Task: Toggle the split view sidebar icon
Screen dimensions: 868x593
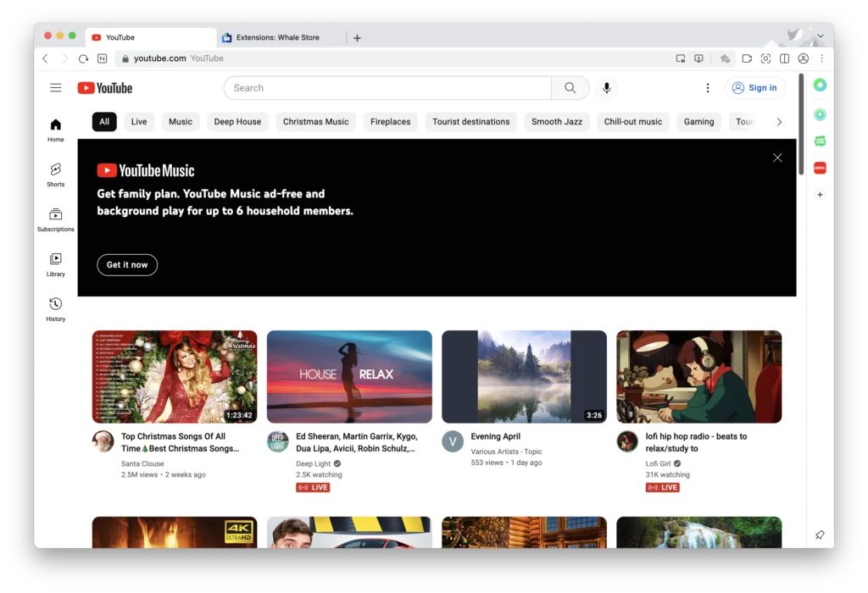Action: (784, 58)
